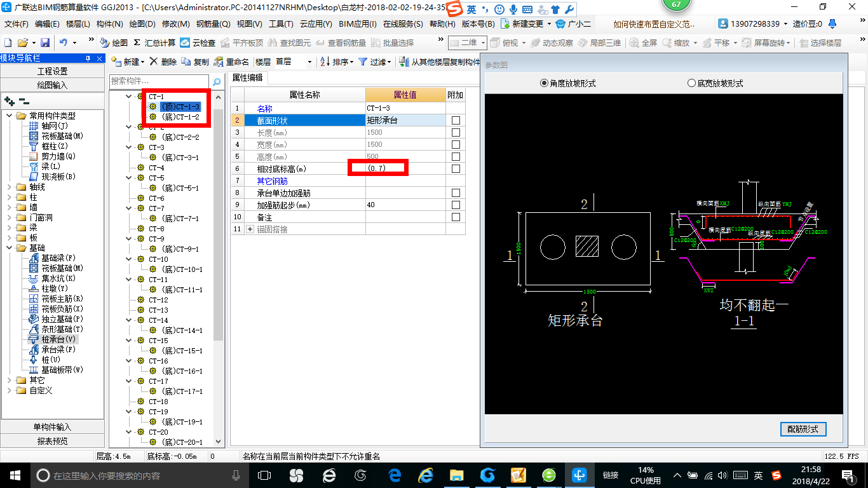The image size is (868, 488).
Task: Tick 附加 checkbox for 相对底标高 row
Action: coord(456,169)
